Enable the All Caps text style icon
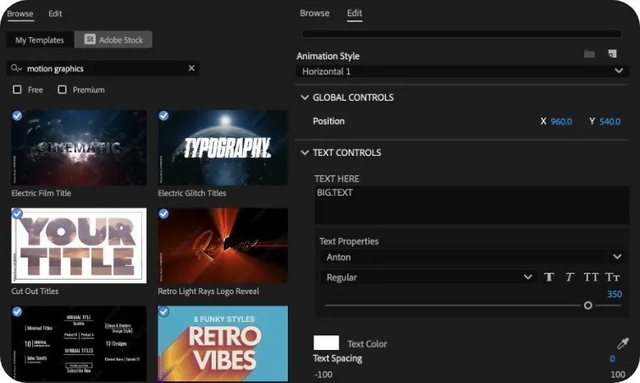This screenshot has height=383, width=640. 591,277
